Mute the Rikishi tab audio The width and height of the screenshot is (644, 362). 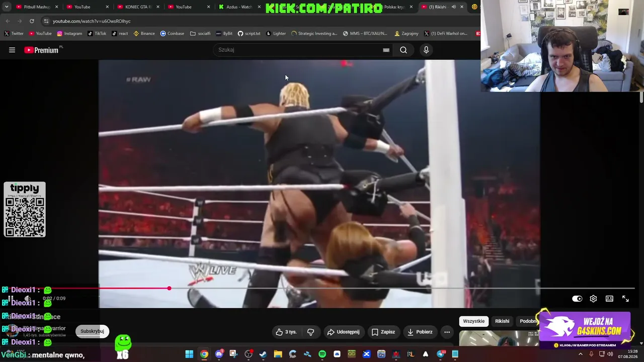(x=453, y=7)
